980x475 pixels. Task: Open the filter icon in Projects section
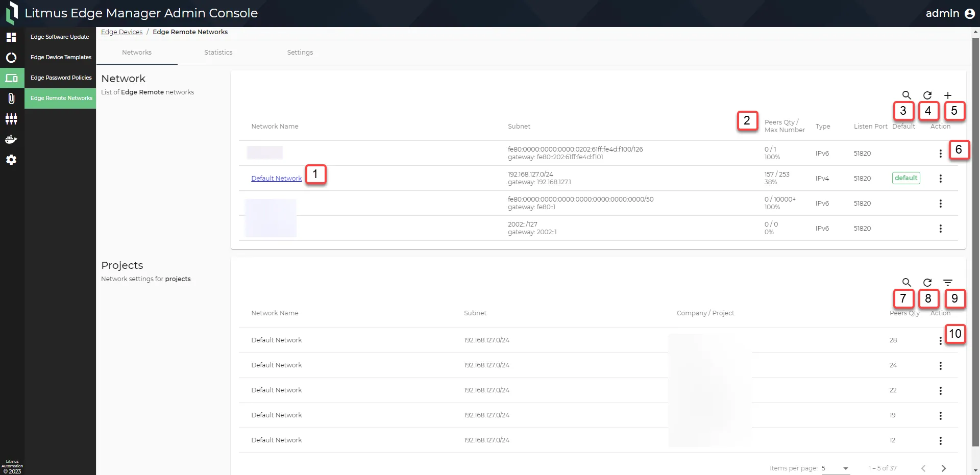948,283
